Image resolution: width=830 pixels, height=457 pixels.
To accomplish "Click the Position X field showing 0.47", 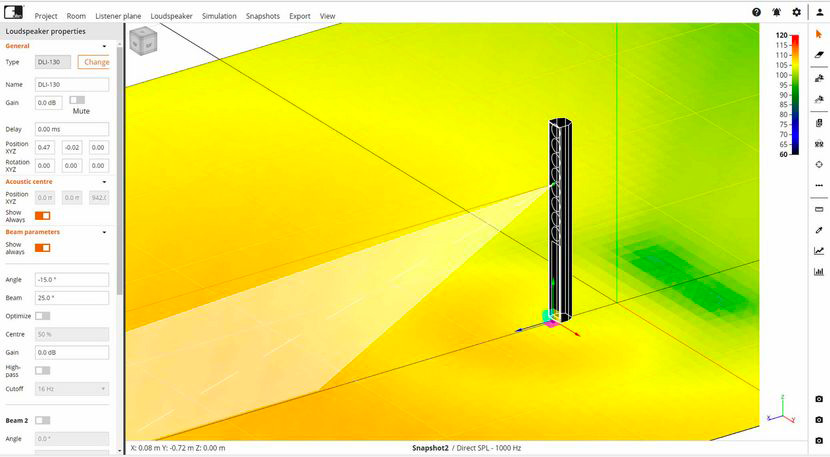I will pos(45,147).
